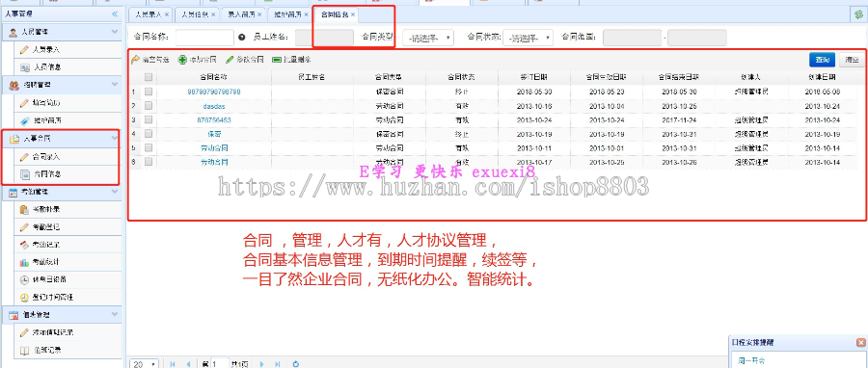Image resolution: width=868 pixels, height=368 pixels.
Task: Click the page number input field
Action: (x=220, y=364)
